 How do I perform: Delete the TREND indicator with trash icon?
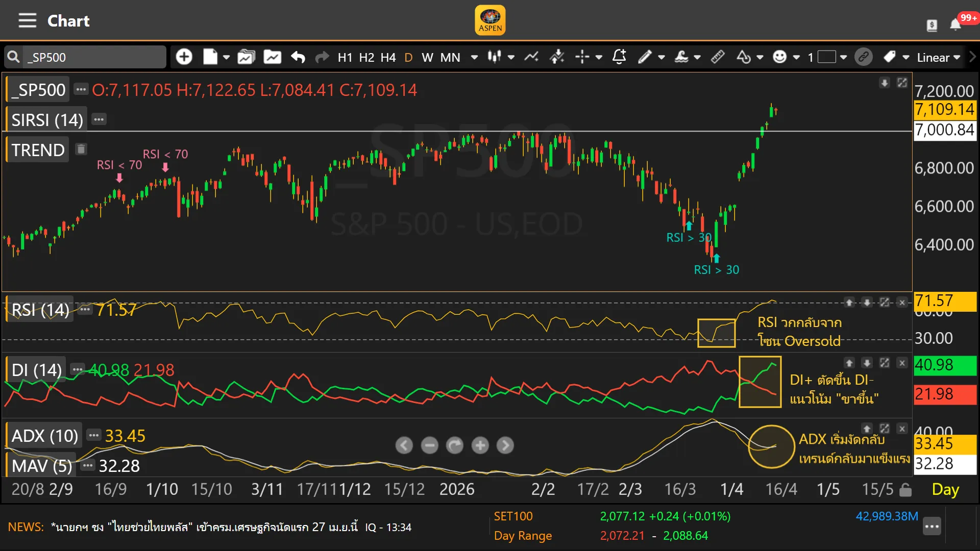81,149
